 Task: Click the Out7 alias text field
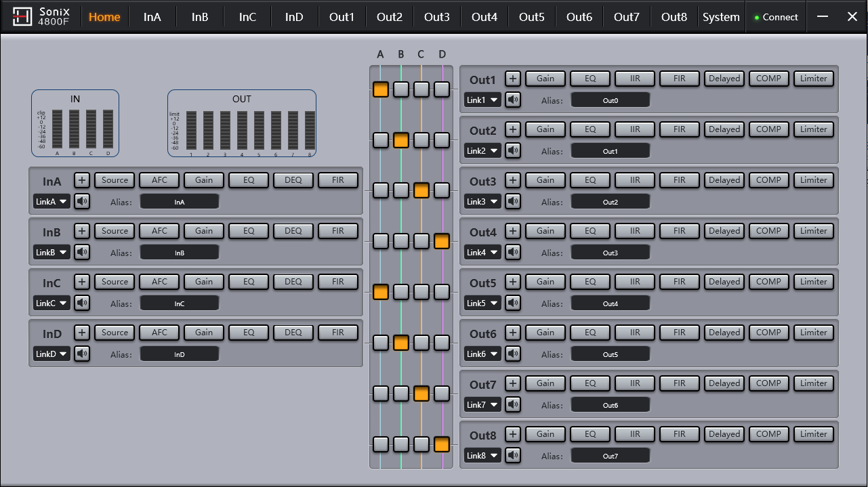point(610,405)
